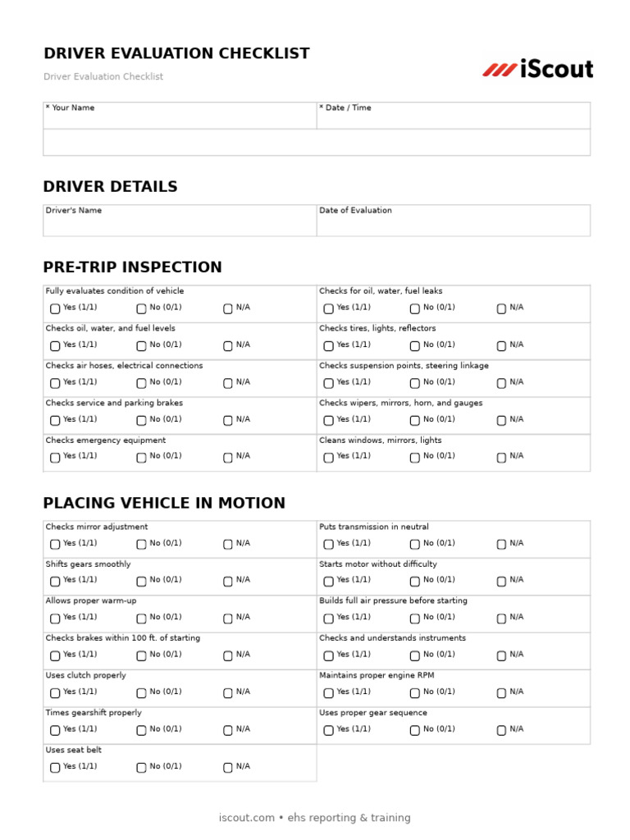Screen dimensions: 630x840
Task: Mark N/A for Checks emergency equipment
Action: point(228,457)
